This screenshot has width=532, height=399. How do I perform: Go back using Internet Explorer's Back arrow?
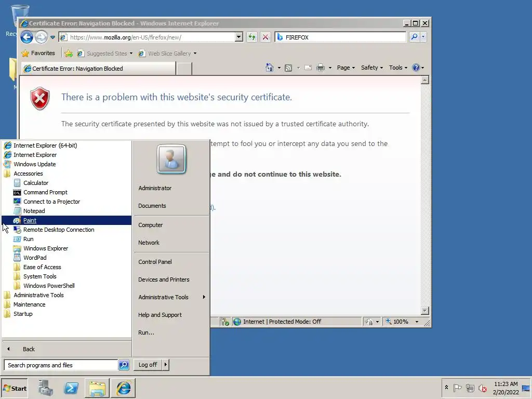pyautogui.click(x=27, y=37)
